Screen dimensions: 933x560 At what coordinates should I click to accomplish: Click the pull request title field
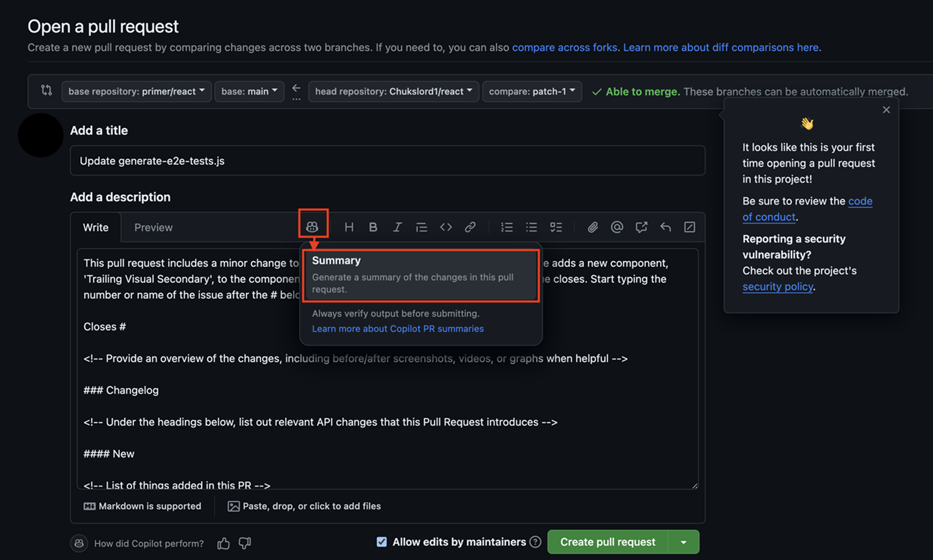click(x=388, y=160)
